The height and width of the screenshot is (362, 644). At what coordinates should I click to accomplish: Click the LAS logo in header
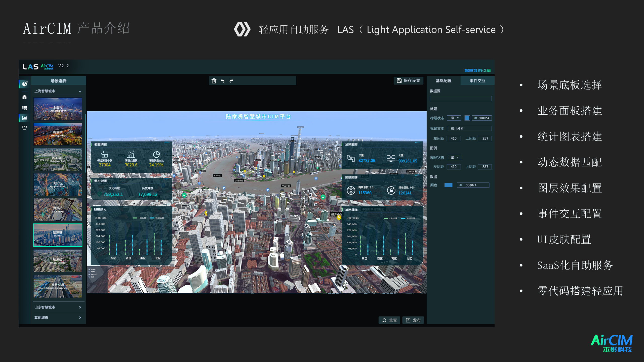(31, 67)
